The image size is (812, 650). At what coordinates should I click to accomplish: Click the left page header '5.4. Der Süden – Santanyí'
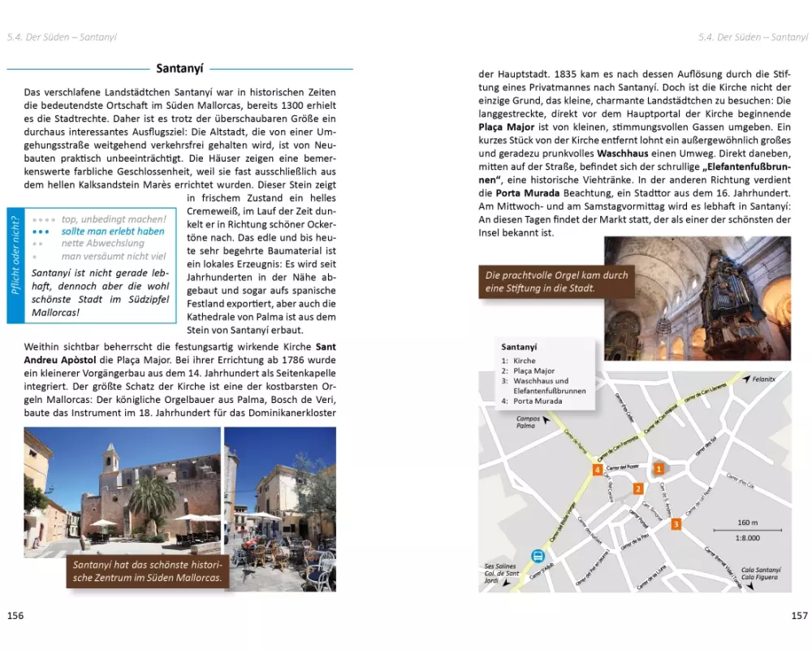(60, 37)
